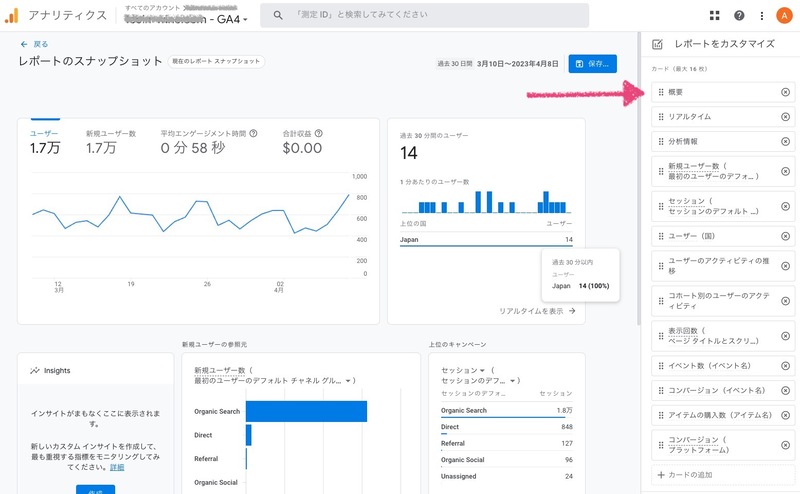
Task: Remove the 分析情報 card
Action: pyautogui.click(x=786, y=141)
